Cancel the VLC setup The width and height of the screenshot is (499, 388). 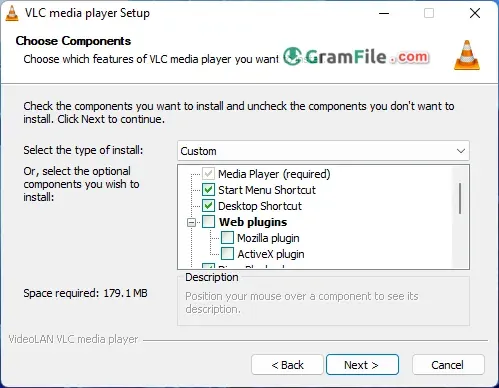click(x=448, y=365)
